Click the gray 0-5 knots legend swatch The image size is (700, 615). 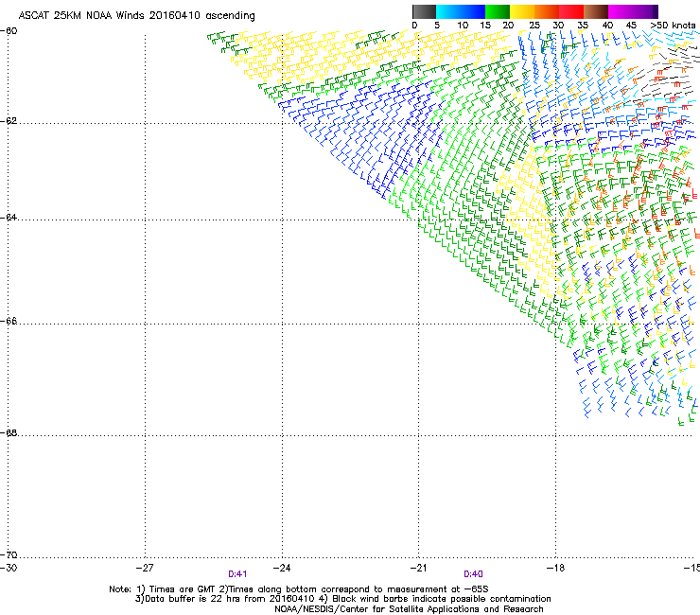(424, 11)
